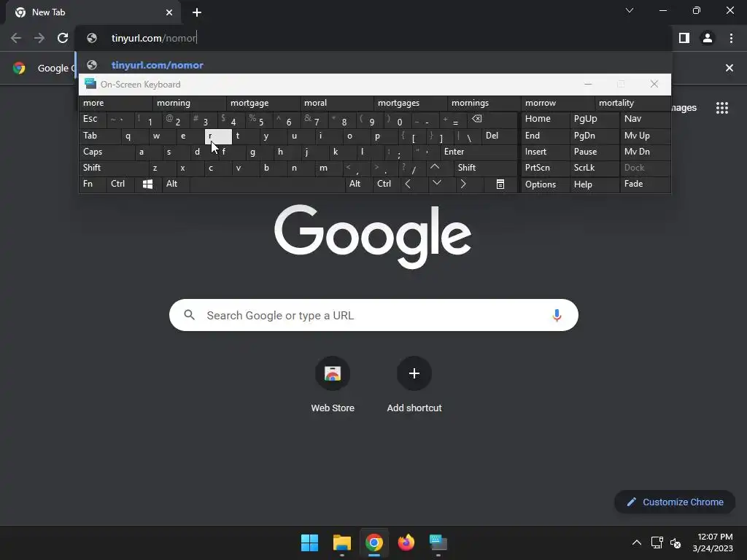
Task: Toggle the left Shift key
Action: [x=113, y=168]
